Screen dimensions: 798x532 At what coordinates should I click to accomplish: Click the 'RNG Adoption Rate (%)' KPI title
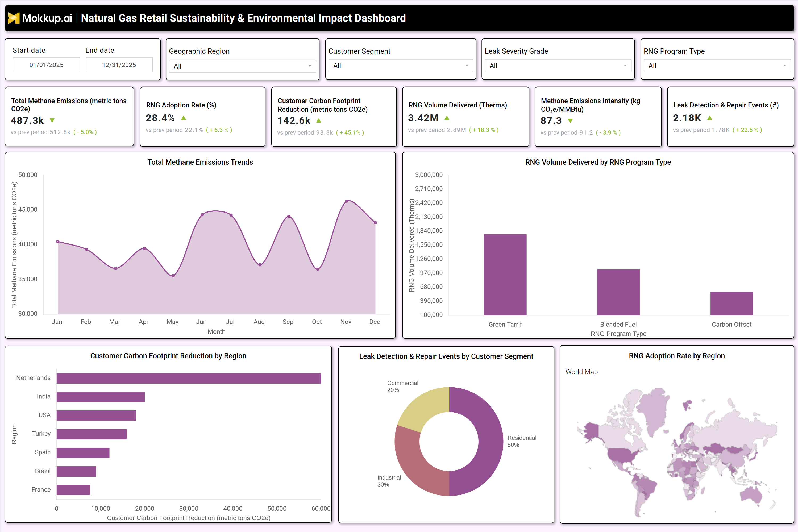(x=181, y=105)
